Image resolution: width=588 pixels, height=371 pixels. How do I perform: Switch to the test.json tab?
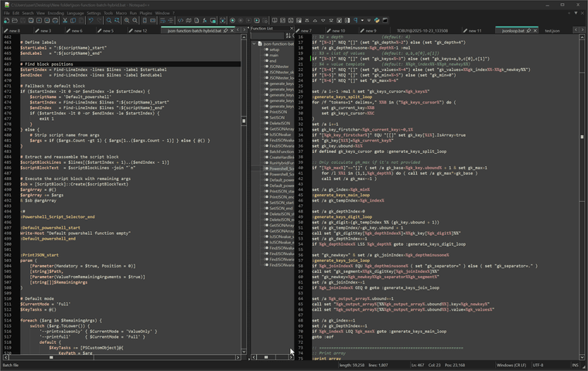[552, 31]
